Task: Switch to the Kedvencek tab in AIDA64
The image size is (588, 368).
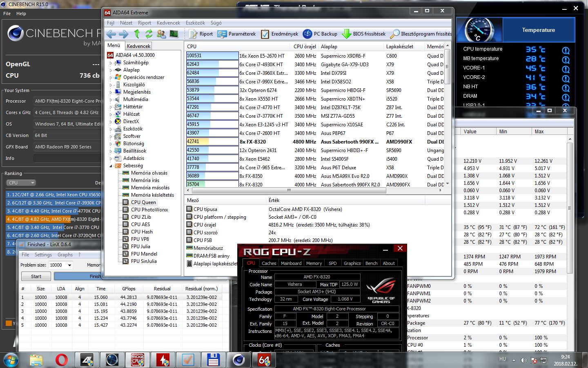Action: pos(138,46)
